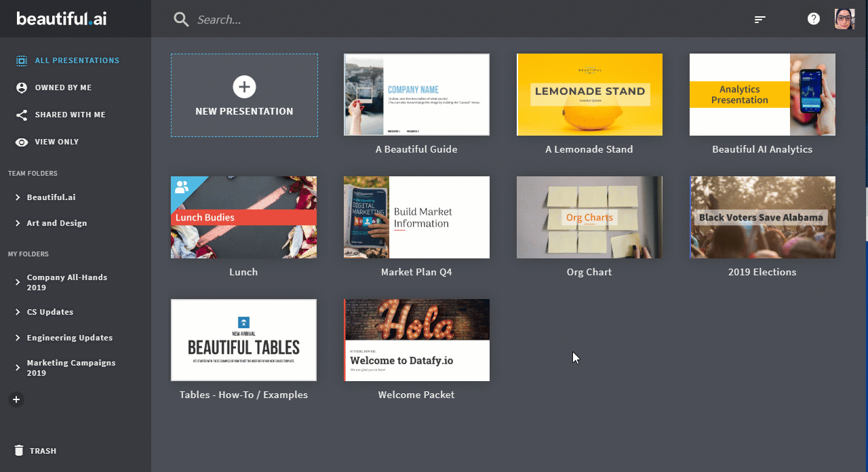Open the sort options icon
The height and width of the screenshot is (472, 868).
pos(760,20)
